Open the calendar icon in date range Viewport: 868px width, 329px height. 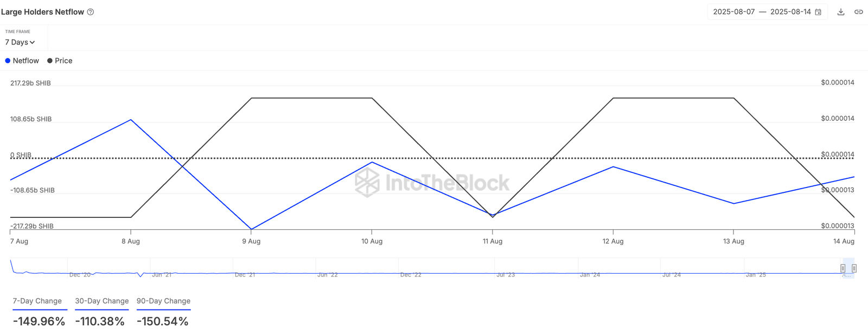click(818, 12)
